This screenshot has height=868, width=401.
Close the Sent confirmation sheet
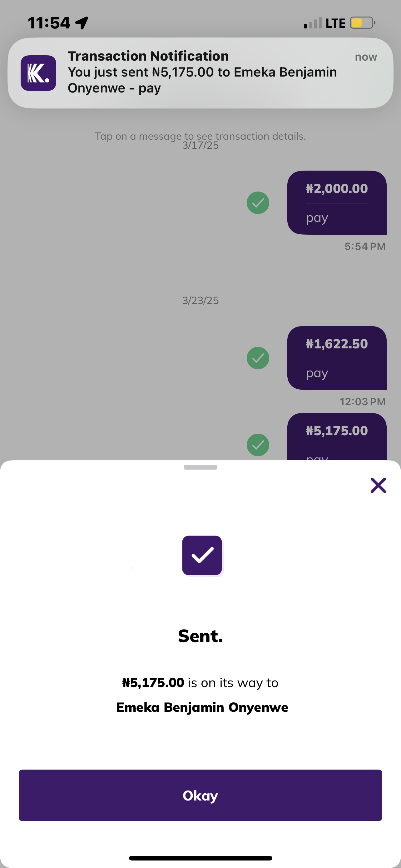click(x=378, y=485)
